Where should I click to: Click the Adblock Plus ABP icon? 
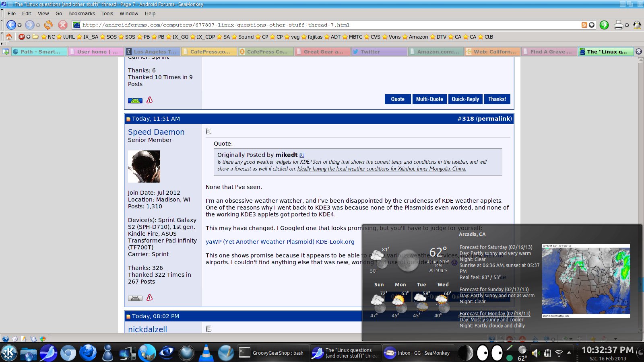click(x=22, y=37)
